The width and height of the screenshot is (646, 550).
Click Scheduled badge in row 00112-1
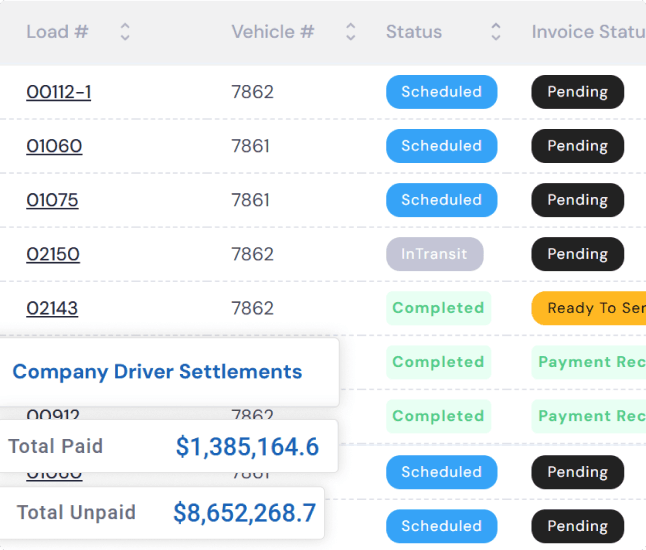[x=441, y=92]
